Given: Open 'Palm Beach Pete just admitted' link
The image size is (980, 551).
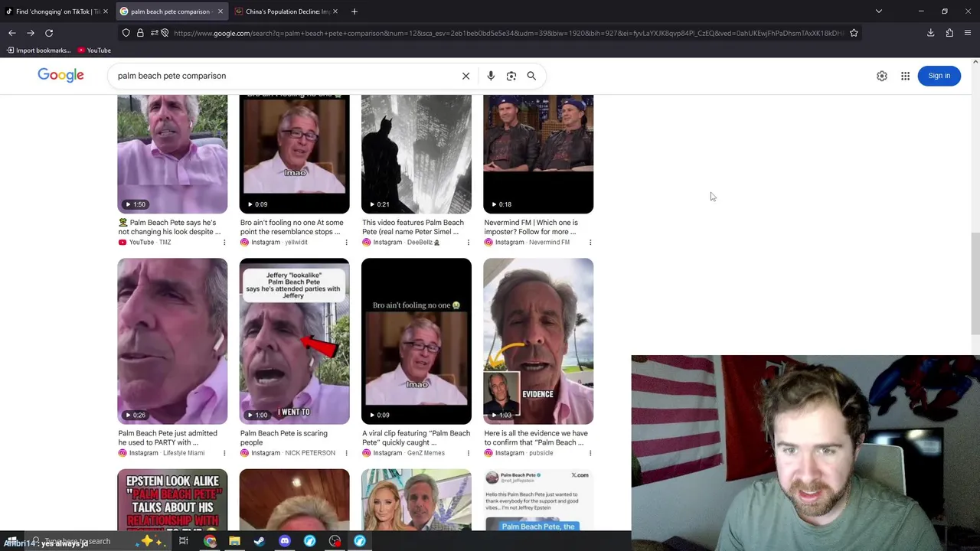Looking at the screenshot, I should (x=168, y=438).
